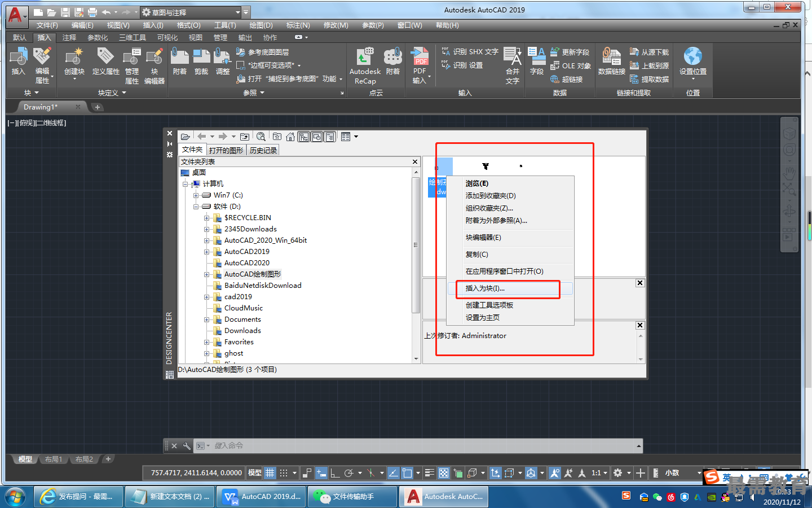The image size is (812, 508).
Task: Click the auto-hide icon on DesignCenter
Action: pos(170,144)
